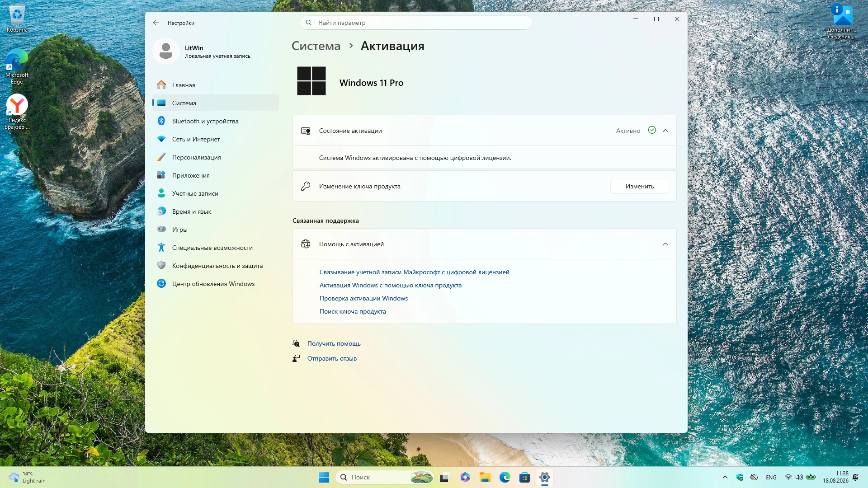868x488 pixels.
Task: Focus the Найти параметр search field
Action: 416,23
